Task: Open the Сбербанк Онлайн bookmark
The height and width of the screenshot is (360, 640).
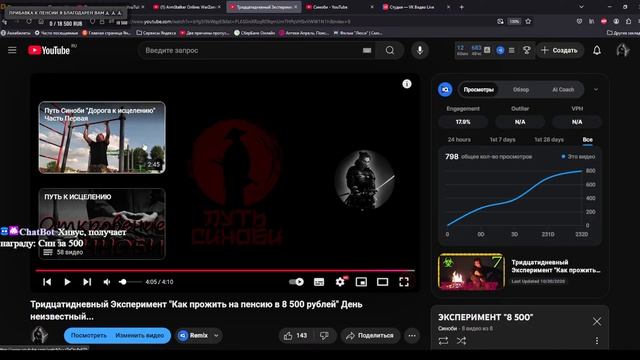Action: (254, 33)
